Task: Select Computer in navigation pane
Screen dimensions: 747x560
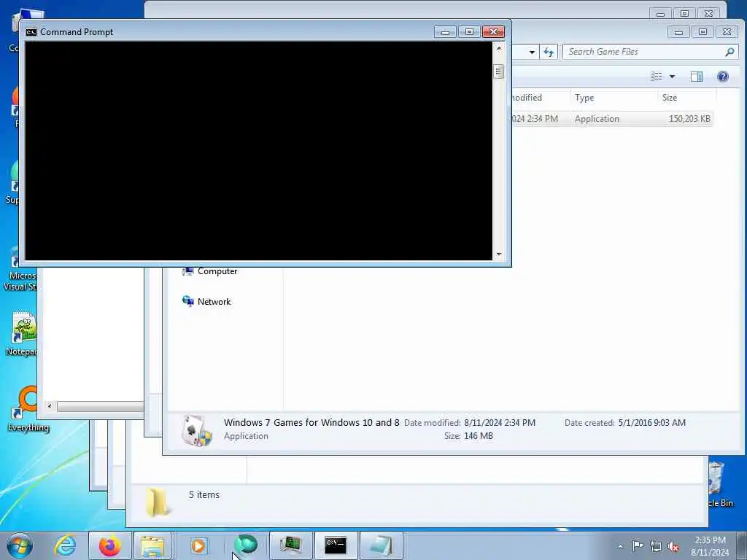Action: (209, 271)
